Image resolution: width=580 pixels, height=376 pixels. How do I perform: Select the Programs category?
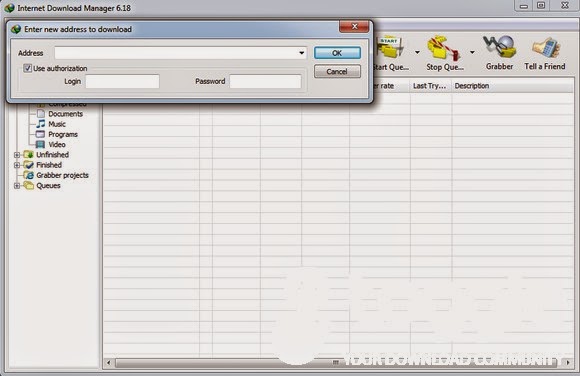click(63, 134)
